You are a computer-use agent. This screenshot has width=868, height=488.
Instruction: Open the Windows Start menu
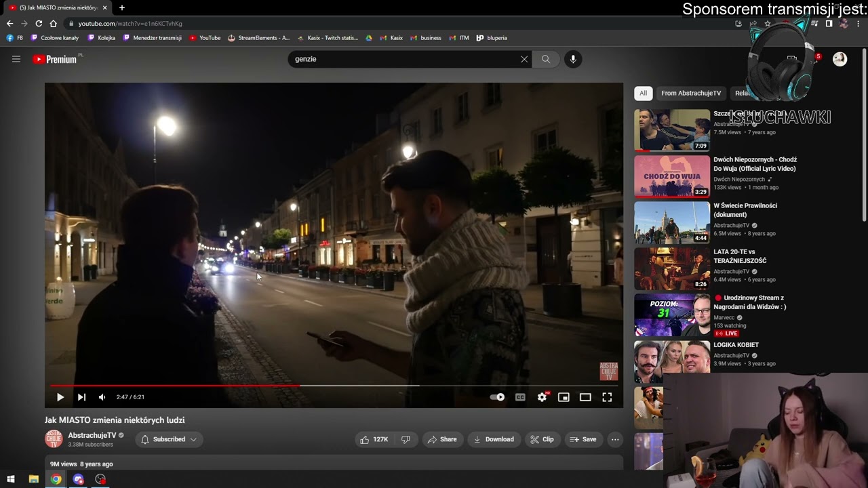11,479
